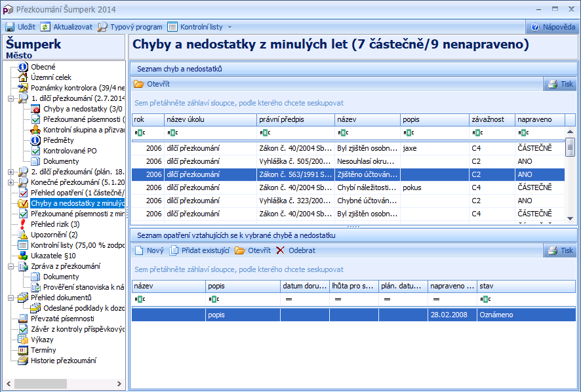
Task: Click the grid vertical scrollbar down arrow
Action: point(571,218)
